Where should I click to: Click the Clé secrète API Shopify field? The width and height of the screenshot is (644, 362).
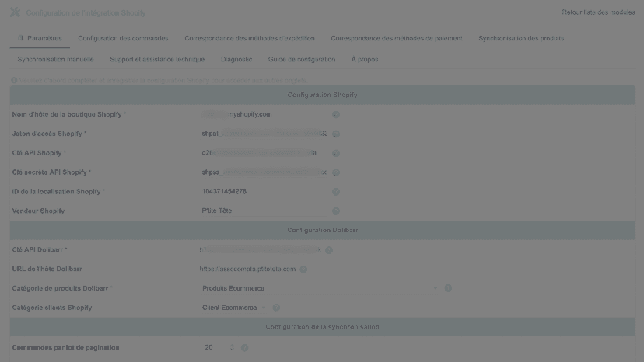[264, 172]
